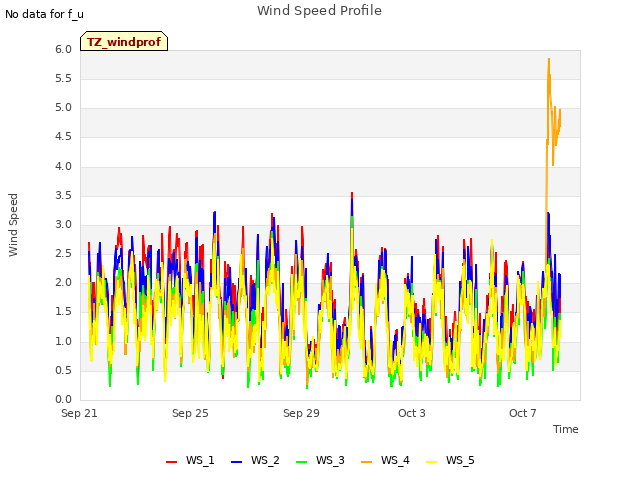Image resolution: width=640 pixels, height=480 pixels.
Task: Click the 4.0 y-axis tick label
Action: 64,167
